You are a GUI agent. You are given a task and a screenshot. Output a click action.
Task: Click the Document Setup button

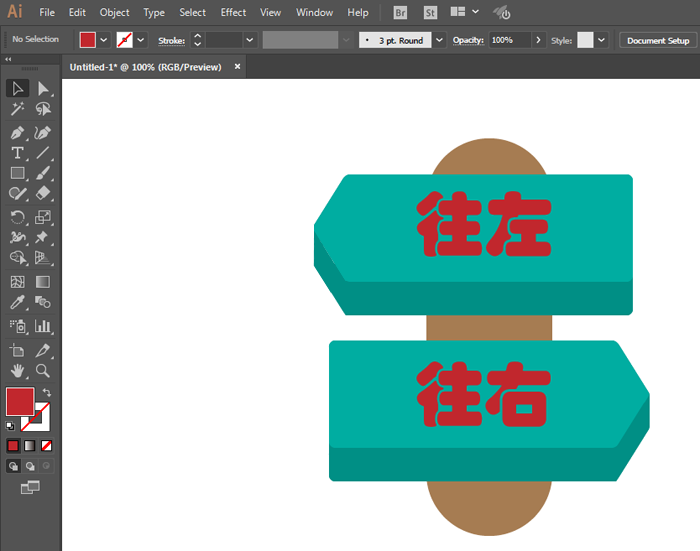pos(658,41)
